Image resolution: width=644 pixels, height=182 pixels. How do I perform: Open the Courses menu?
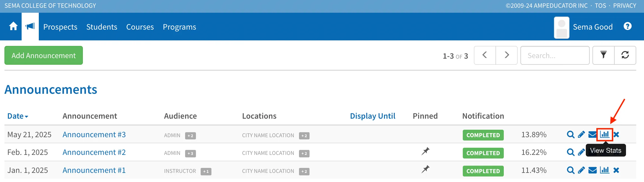coord(140,27)
